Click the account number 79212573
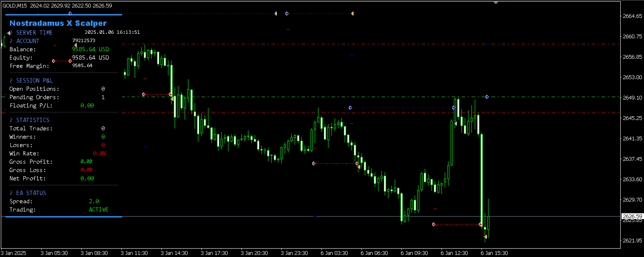This screenshot has width=644, height=257. click(x=84, y=40)
